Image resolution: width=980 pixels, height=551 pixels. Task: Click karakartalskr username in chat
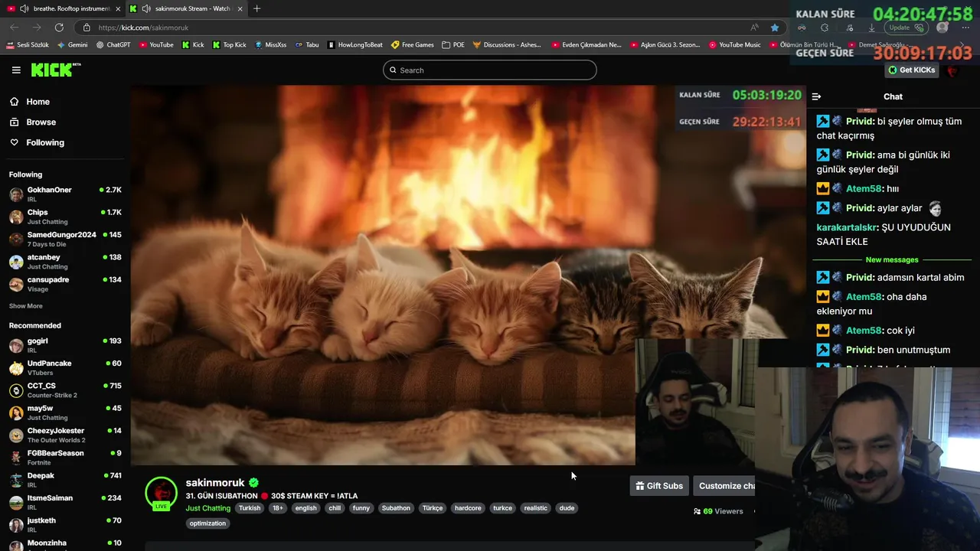pyautogui.click(x=847, y=227)
